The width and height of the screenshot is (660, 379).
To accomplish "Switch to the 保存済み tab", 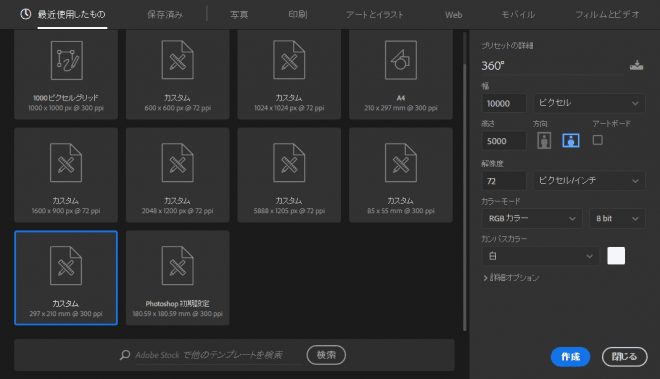I will tap(165, 15).
